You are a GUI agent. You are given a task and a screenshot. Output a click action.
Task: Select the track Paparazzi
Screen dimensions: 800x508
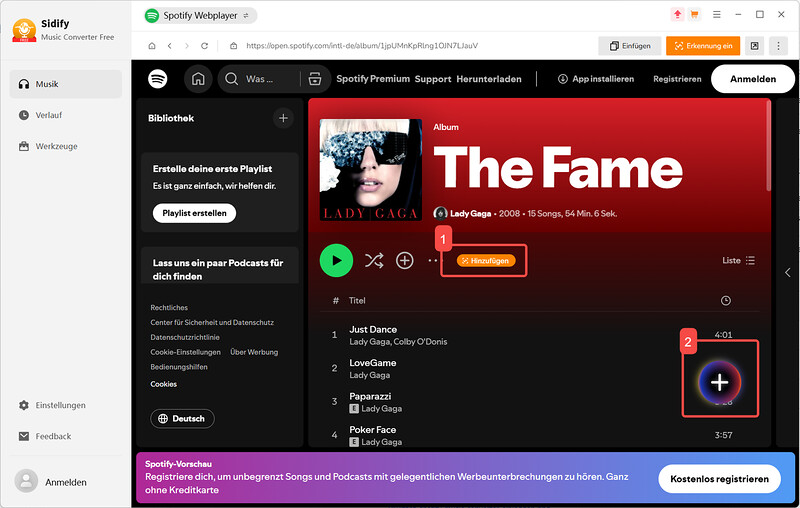(x=370, y=396)
